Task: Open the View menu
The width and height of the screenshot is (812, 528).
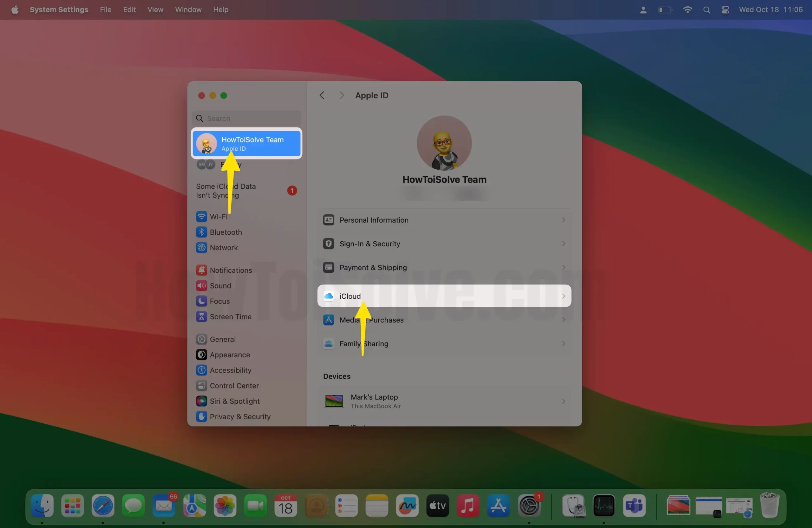Action: click(155, 10)
